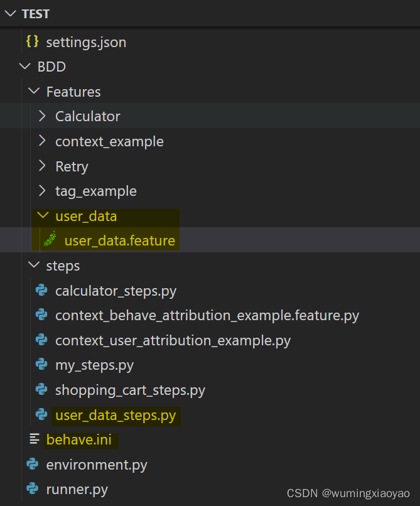Click the Gherkin icon on user_data.feature
This screenshot has height=506, width=420.
click(50, 240)
